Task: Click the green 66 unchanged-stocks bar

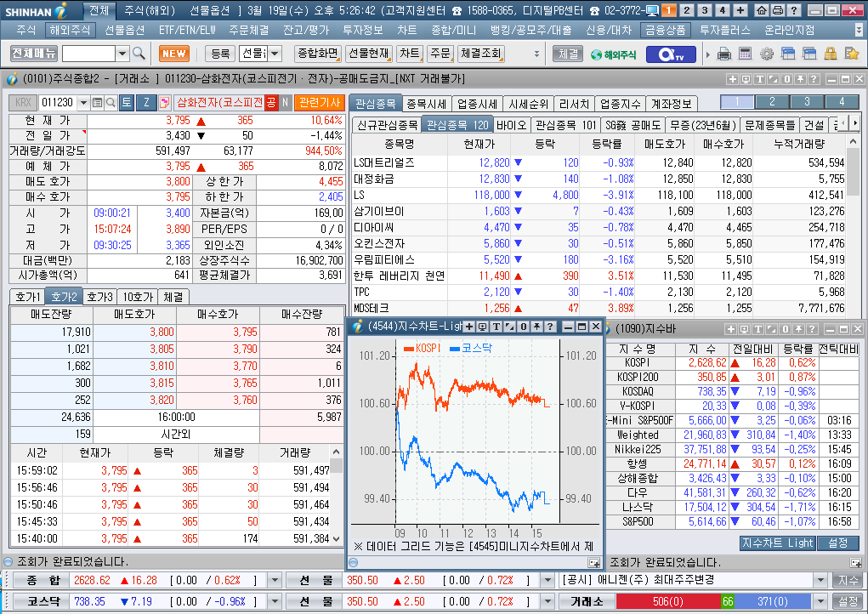Action: coord(728,601)
